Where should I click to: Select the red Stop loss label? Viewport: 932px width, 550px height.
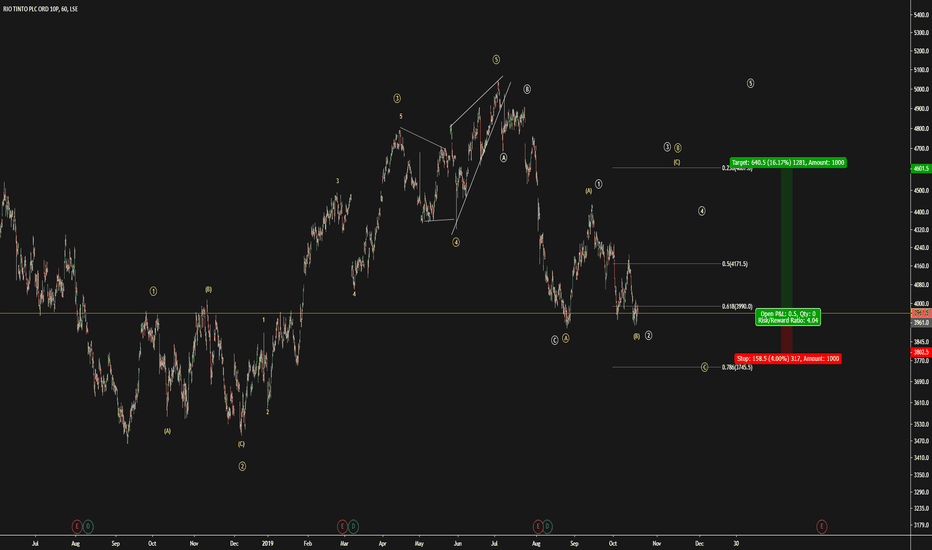[788, 359]
